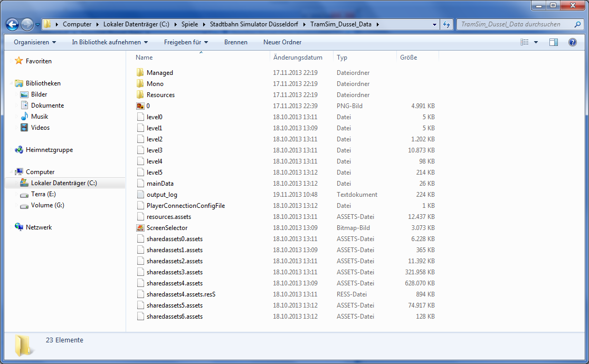Viewport: 589px width, 364px height.
Task: Open the Freigeben für menu
Action: (186, 42)
